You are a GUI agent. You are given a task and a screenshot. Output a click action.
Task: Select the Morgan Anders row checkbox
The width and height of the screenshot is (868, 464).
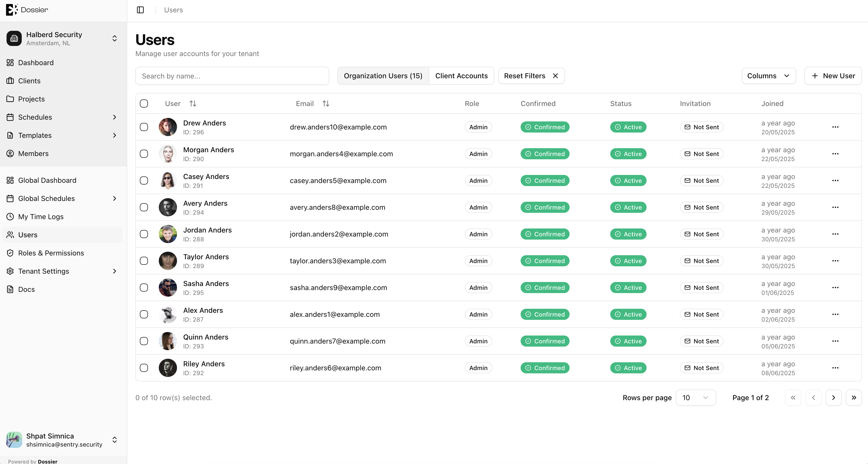click(144, 154)
